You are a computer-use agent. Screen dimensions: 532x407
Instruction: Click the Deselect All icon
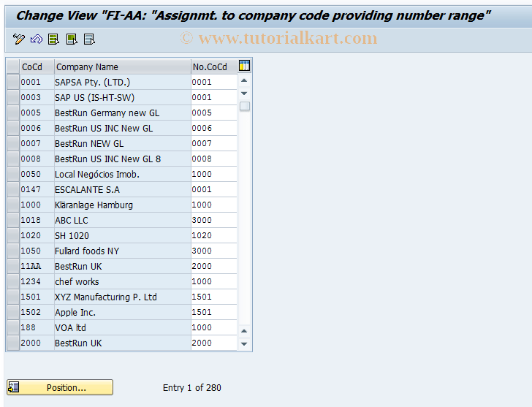(89, 39)
